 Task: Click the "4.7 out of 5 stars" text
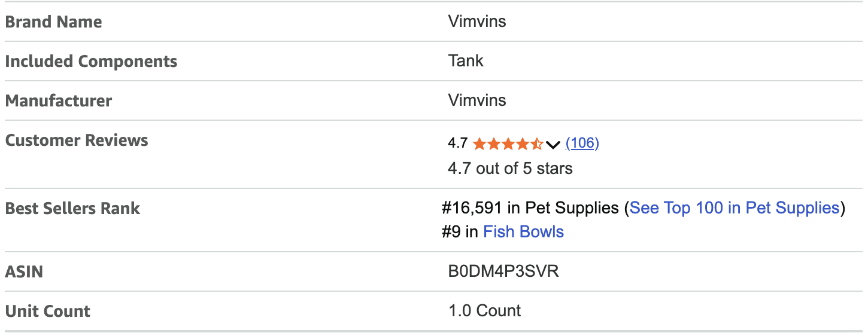coord(510,169)
